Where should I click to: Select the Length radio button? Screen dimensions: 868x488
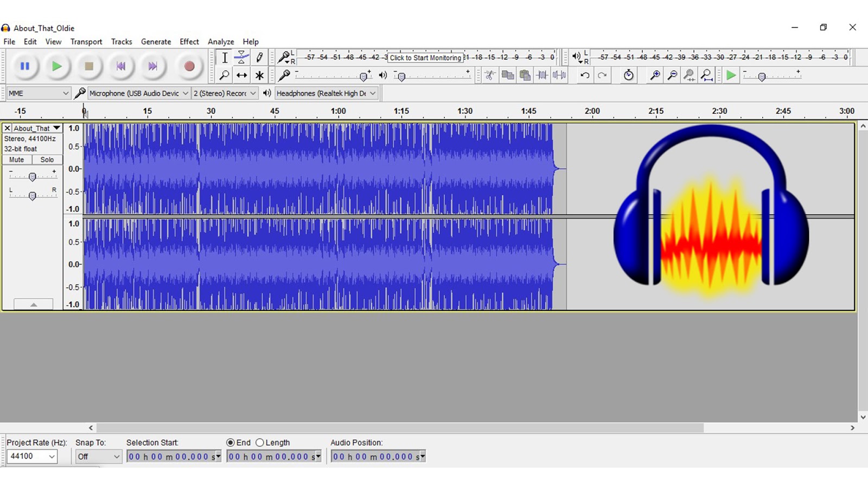pyautogui.click(x=260, y=442)
